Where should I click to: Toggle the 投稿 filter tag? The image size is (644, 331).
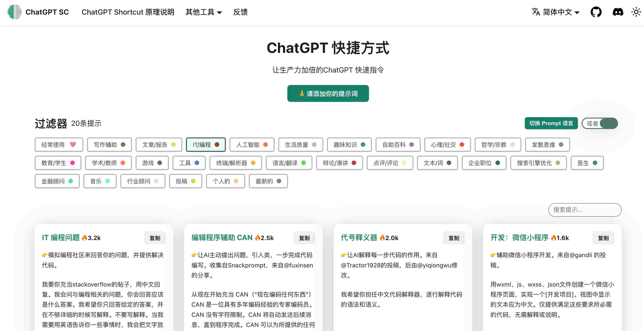point(185,181)
